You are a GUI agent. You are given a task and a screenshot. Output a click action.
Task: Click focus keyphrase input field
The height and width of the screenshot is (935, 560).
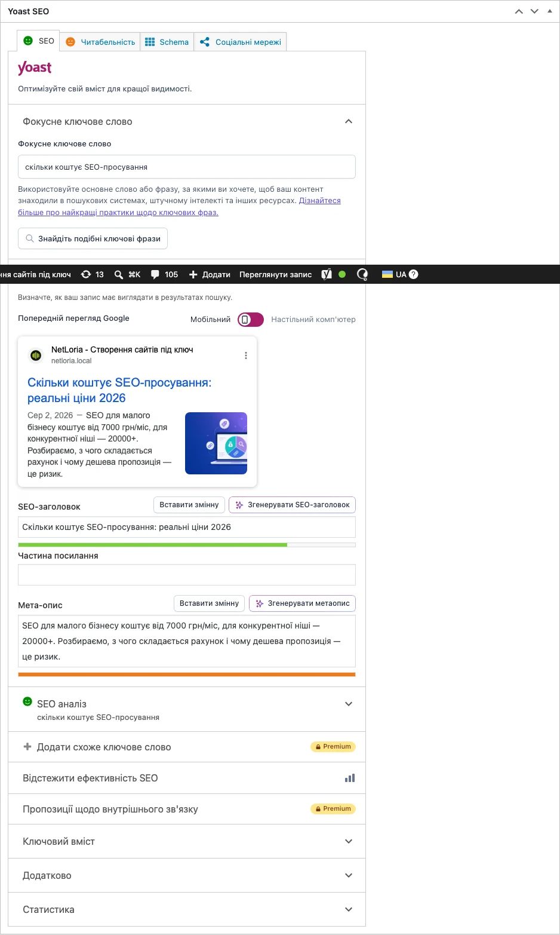coord(187,167)
